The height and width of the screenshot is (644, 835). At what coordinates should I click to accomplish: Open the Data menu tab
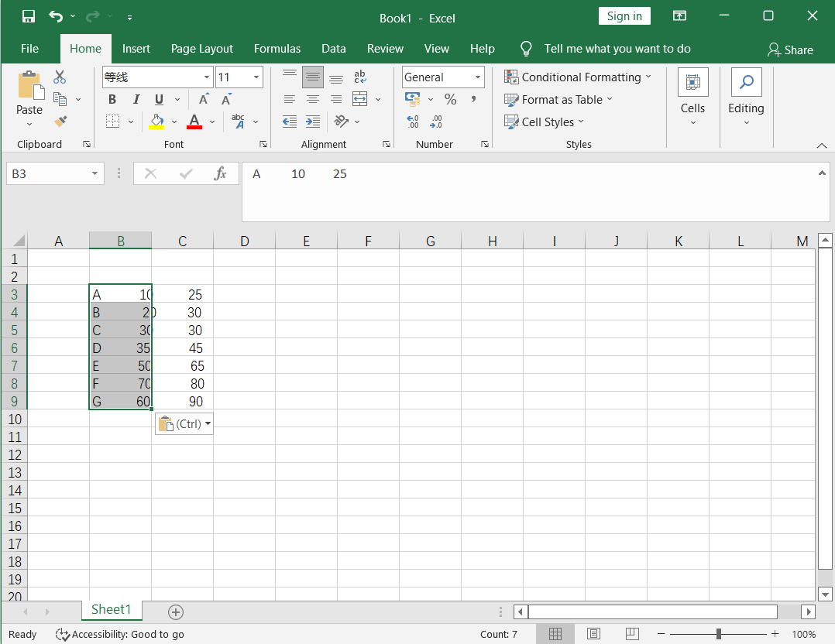333,48
